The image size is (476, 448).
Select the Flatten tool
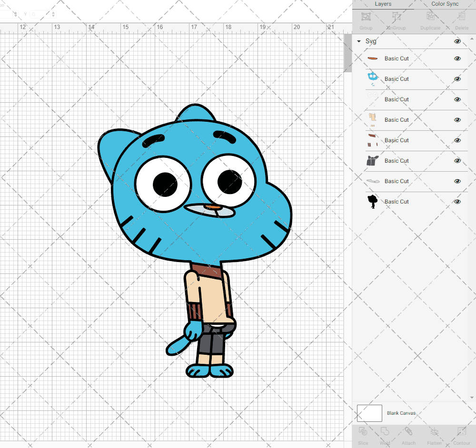coord(434,431)
